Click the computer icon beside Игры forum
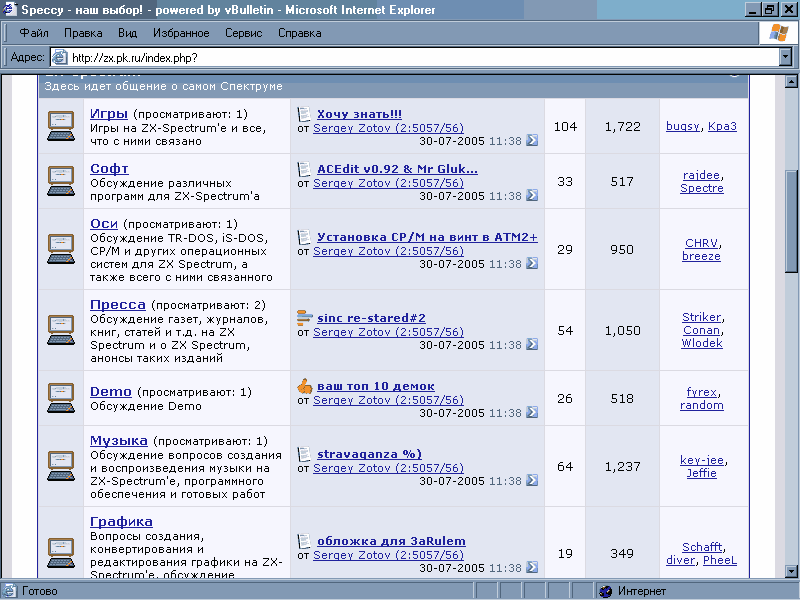The width and height of the screenshot is (800, 600). [x=62, y=125]
